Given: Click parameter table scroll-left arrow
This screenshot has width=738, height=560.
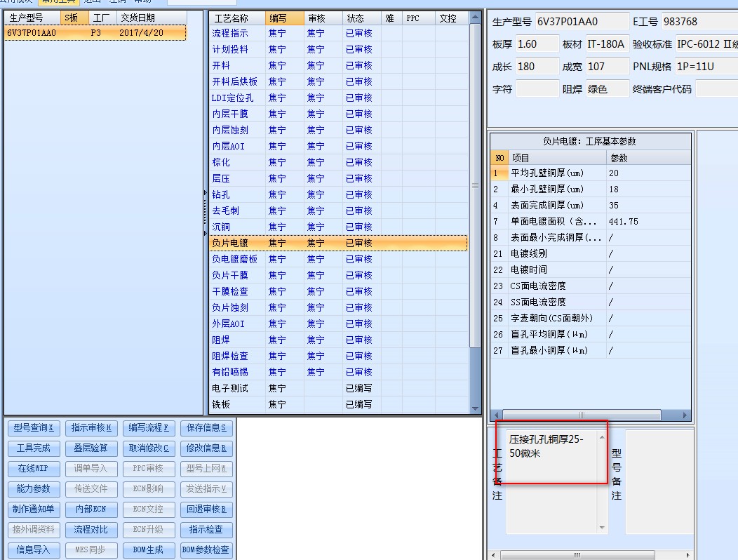Looking at the screenshot, I should [x=496, y=415].
